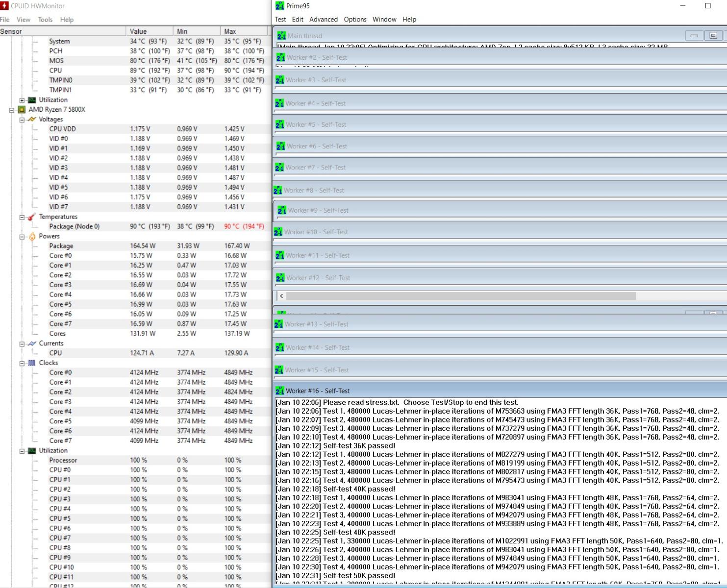Select the Cores power row

click(135, 334)
